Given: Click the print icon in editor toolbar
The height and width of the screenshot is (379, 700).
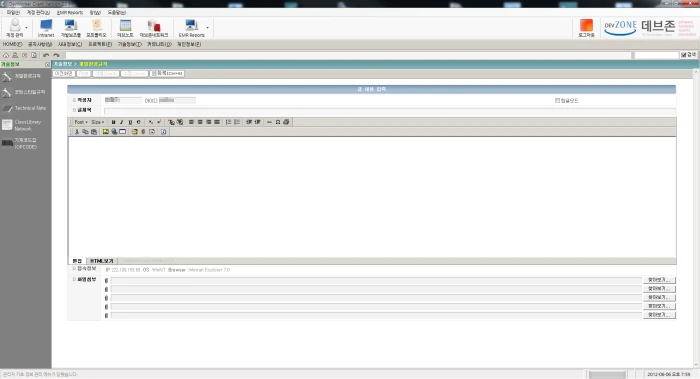Looking at the screenshot, I should [x=286, y=122].
